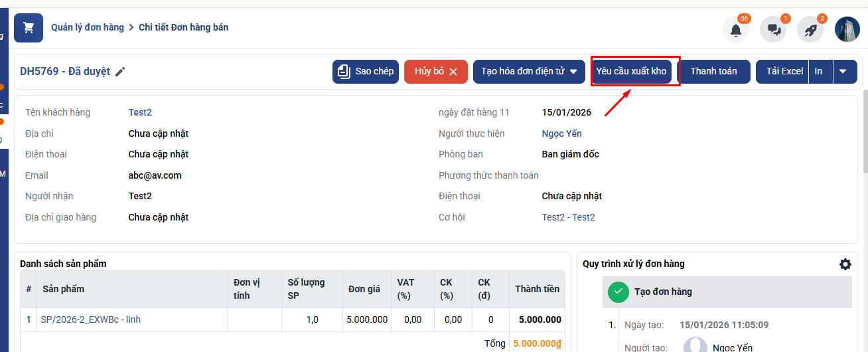Expand the arrow next to In button
This screenshot has height=352, width=868.
click(x=843, y=72)
